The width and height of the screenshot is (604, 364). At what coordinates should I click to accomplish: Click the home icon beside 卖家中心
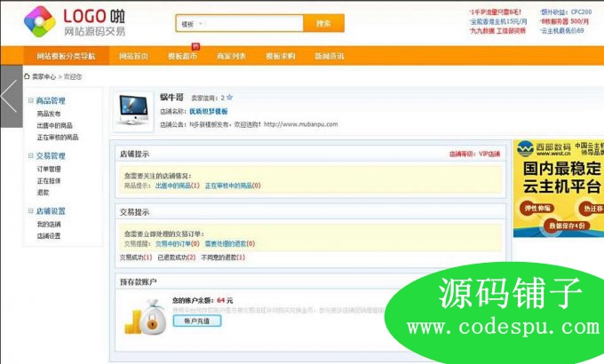pyautogui.click(x=27, y=76)
